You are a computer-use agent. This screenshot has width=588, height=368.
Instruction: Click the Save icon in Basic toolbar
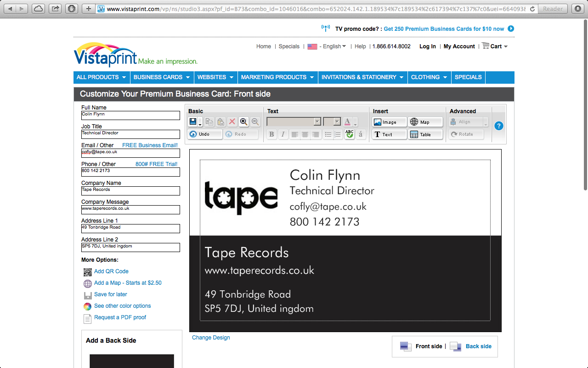click(x=193, y=122)
